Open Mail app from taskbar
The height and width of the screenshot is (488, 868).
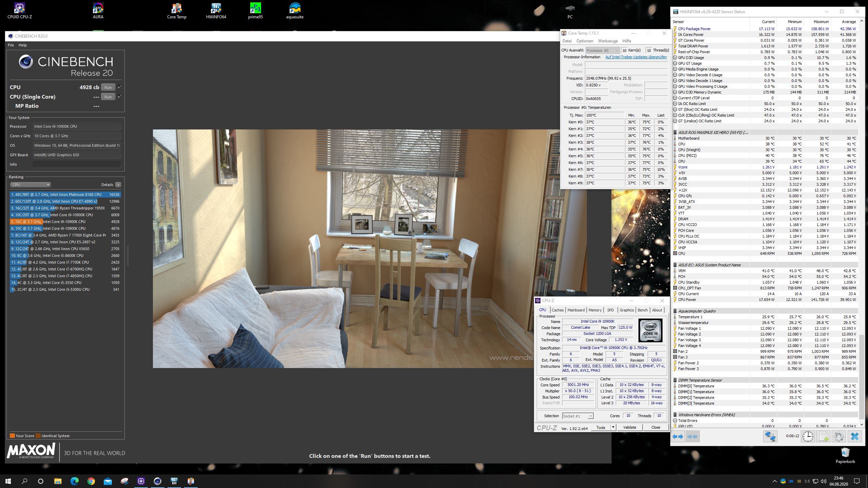pyautogui.click(x=107, y=481)
